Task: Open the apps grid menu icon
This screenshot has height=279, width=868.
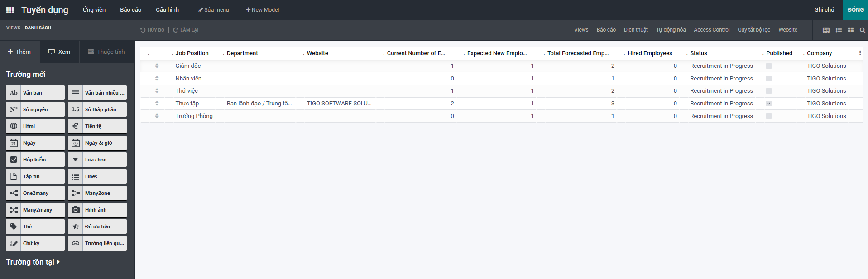Action: (10, 10)
